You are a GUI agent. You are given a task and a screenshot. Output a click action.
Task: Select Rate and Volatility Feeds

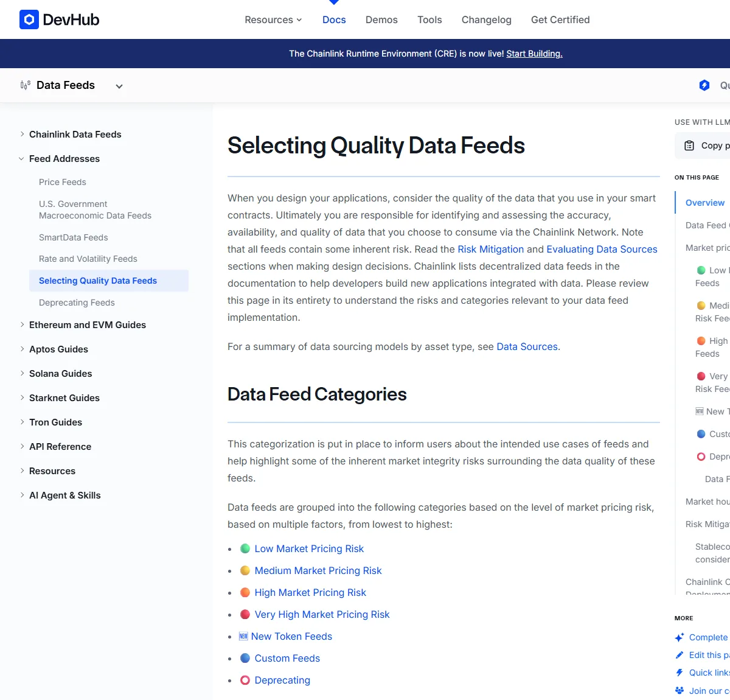coord(88,259)
